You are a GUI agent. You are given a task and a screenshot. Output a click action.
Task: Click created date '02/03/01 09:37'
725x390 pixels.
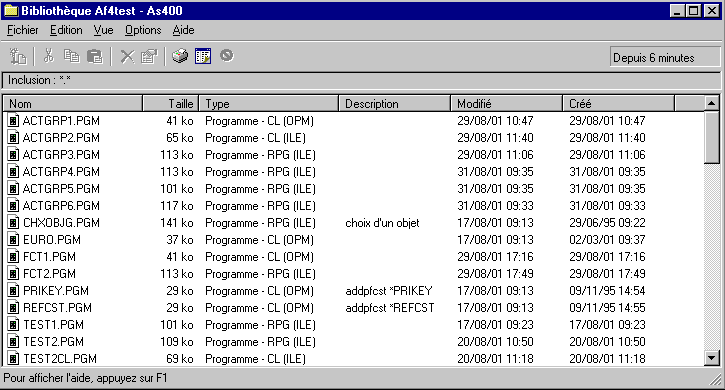[607, 240]
